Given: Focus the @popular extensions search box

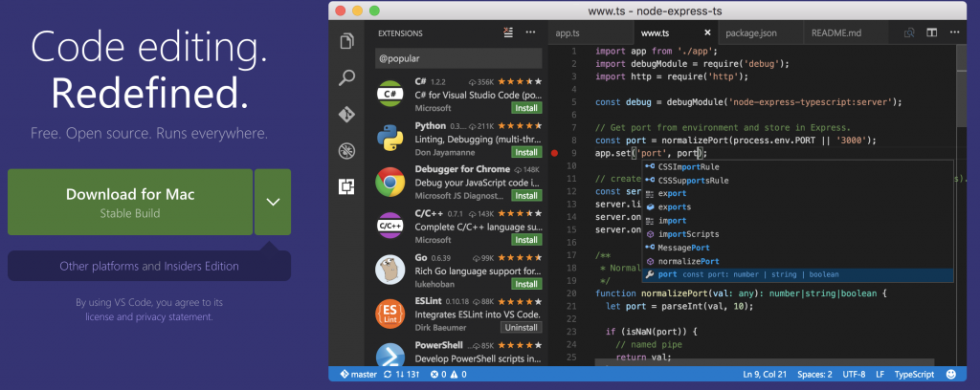Looking at the screenshot, I should point(458,58).
